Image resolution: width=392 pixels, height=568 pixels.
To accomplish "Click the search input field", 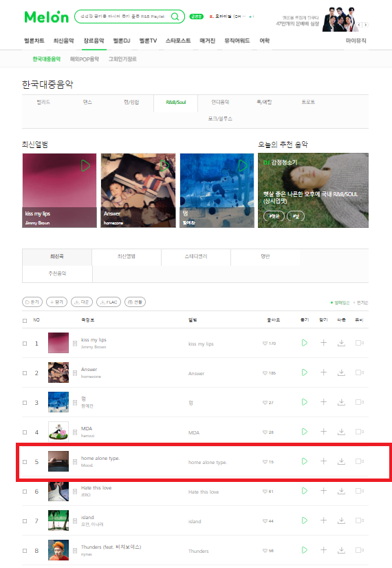I will click(x=122, y=17).
